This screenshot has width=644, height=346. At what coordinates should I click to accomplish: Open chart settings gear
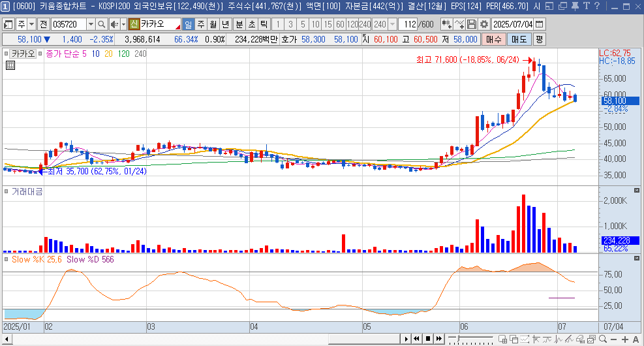pos(484,24)
